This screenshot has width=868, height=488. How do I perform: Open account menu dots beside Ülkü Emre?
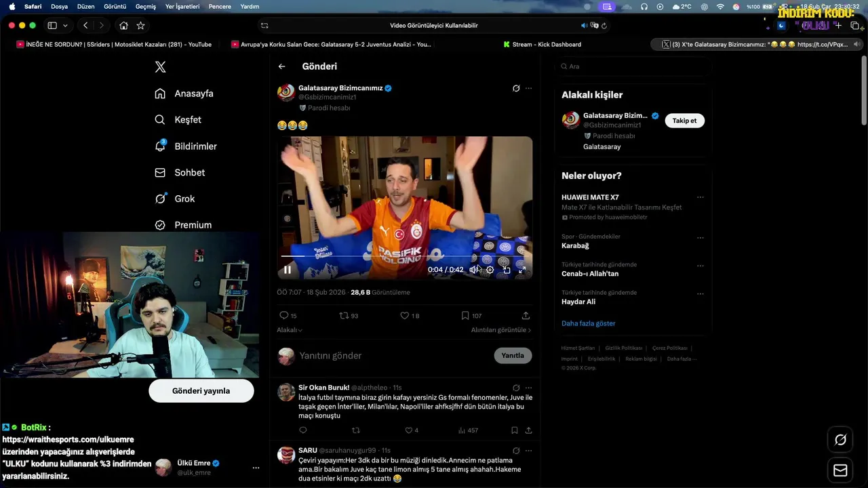pyautogui.click(x=256, y=468)
